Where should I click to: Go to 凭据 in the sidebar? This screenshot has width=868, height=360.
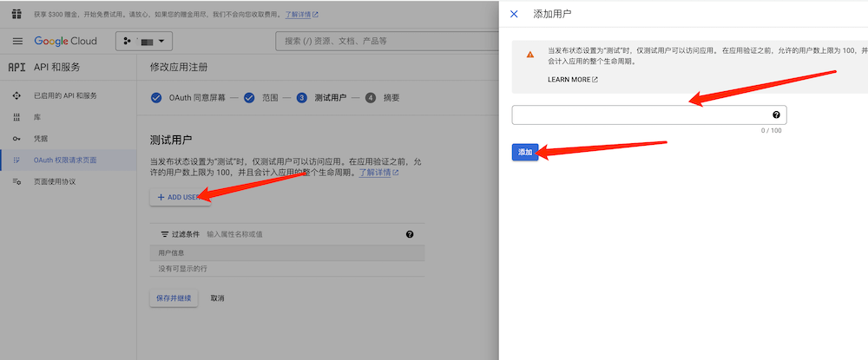coord(41,139)
